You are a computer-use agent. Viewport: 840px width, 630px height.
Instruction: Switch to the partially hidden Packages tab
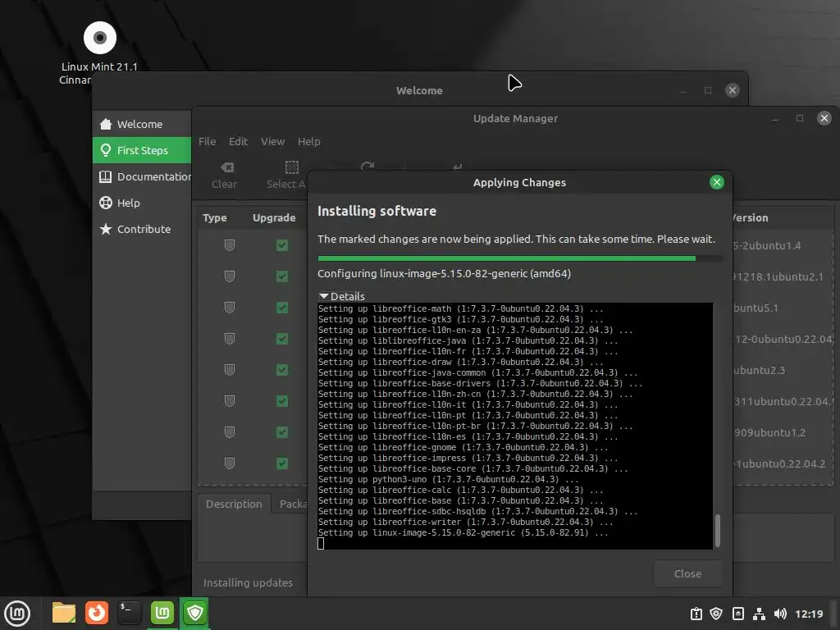[x=290, y=504]
